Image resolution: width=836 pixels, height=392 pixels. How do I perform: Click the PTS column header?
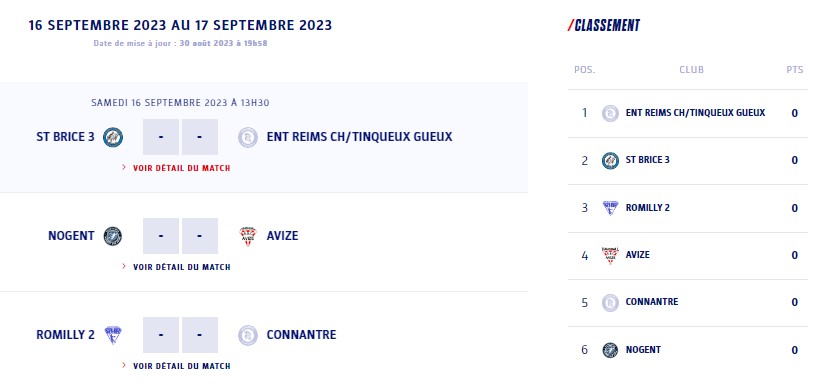point(794,70)
